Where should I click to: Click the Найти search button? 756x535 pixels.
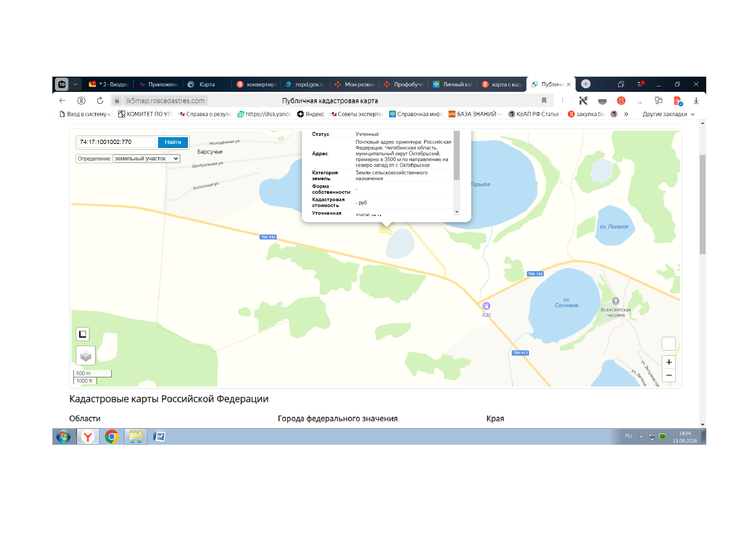173,142
